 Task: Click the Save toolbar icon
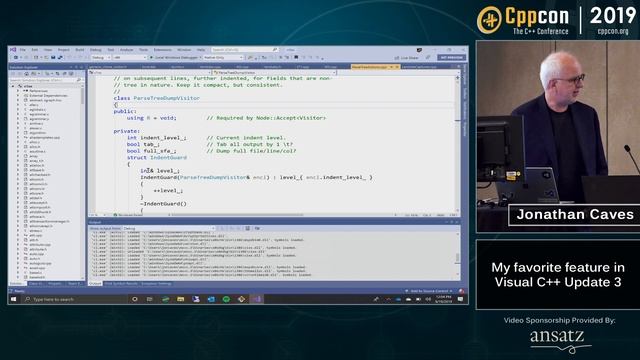pos(53,58)
